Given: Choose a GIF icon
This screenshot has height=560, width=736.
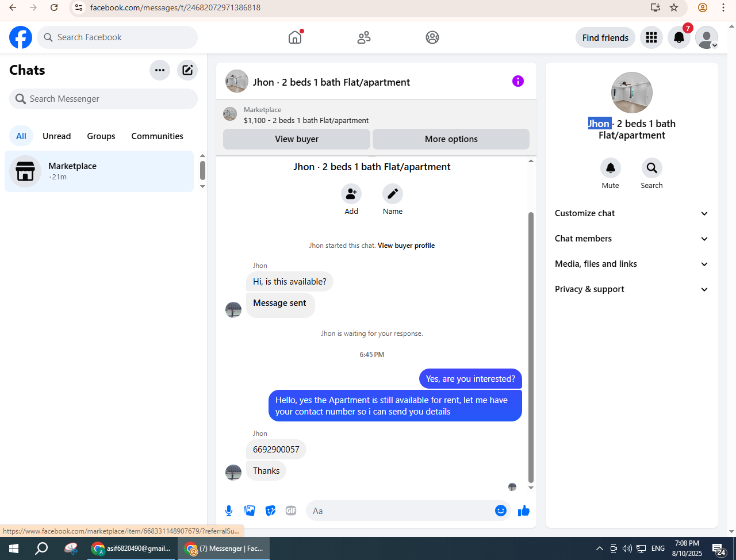Looking at the screenshot, I should (x=291, y=511).
